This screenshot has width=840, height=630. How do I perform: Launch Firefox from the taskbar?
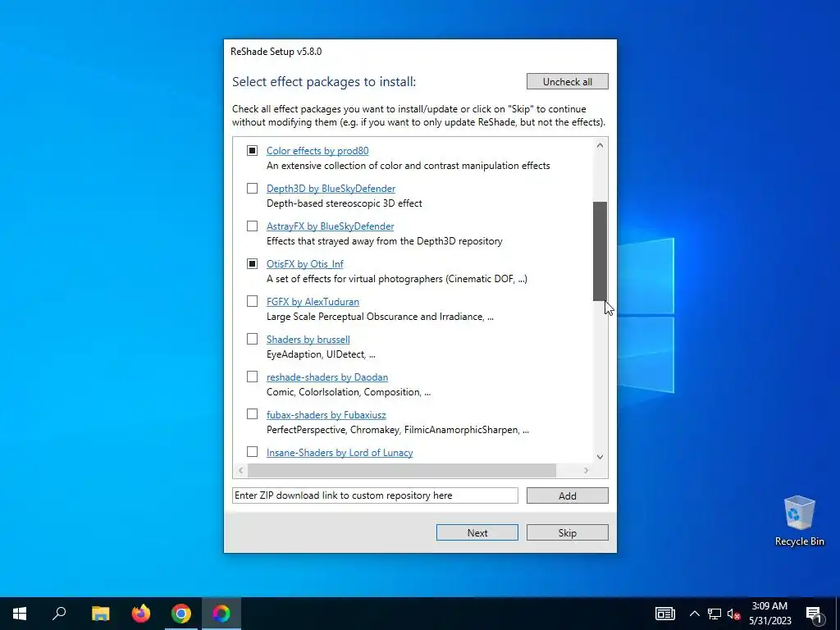pos(141,614)
